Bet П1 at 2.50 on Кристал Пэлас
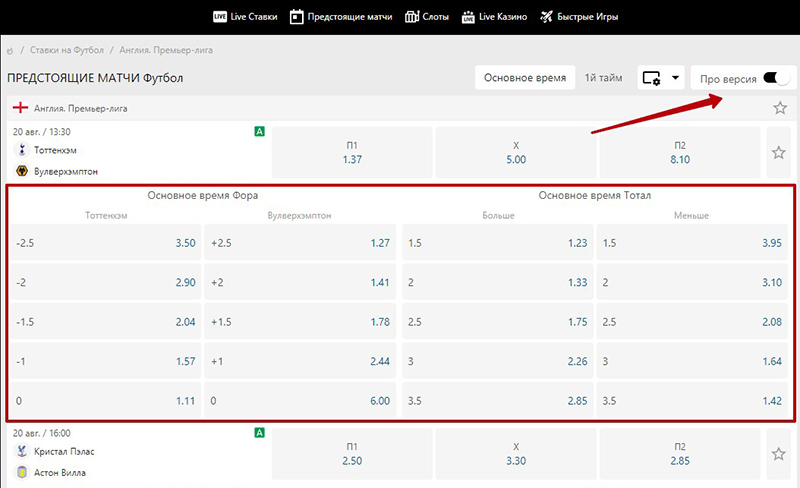 pyautogui.click(x=352, y=454)
